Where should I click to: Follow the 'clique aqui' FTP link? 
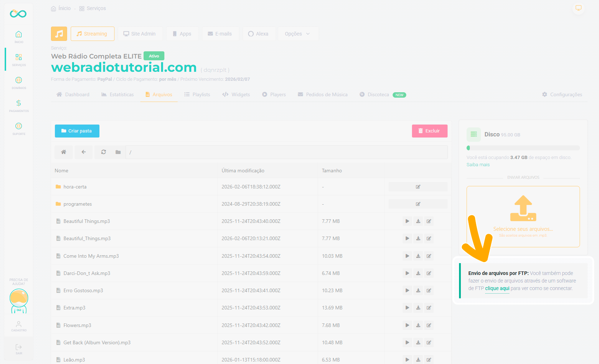497,288
